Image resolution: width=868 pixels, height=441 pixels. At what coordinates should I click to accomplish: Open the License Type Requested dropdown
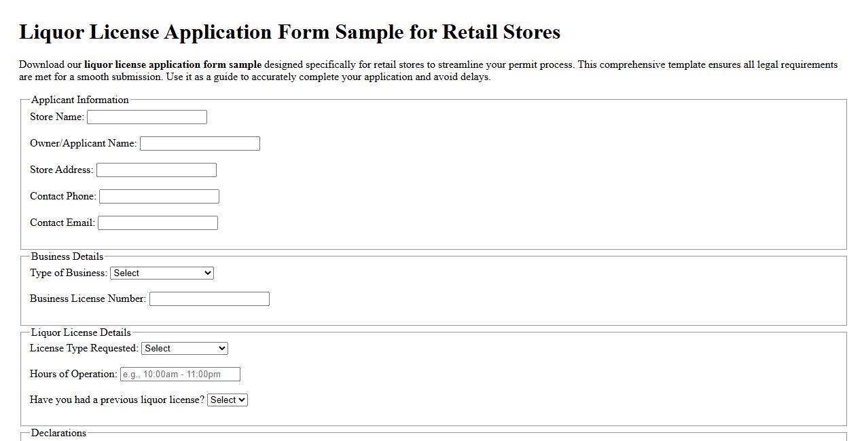pyautogui.click(x=184, y=348)
